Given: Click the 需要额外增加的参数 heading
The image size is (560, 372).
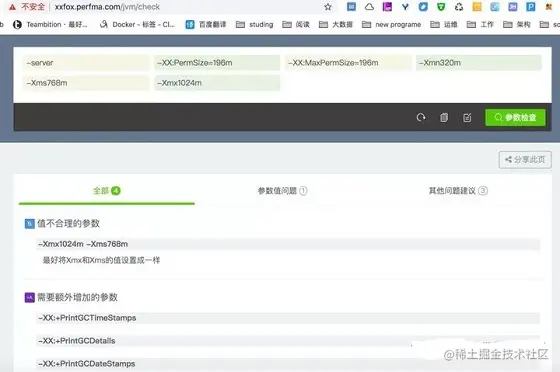Looking at the screenshot, I should point(77,297).
